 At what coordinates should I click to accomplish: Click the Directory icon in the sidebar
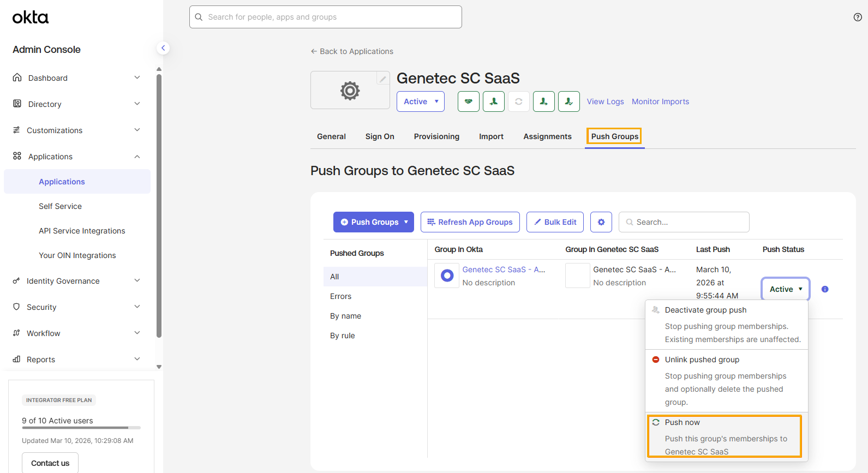pos(17,104)
